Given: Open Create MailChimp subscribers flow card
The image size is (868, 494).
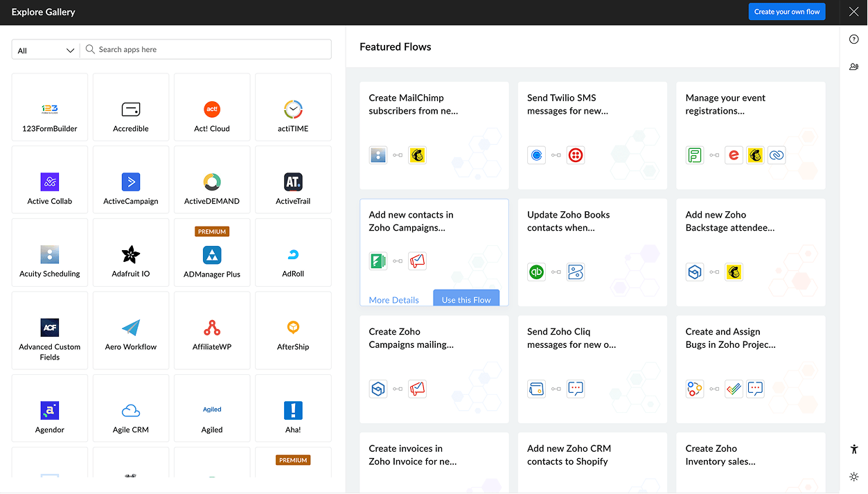Looking at the screenshot, I should (434, 135).
